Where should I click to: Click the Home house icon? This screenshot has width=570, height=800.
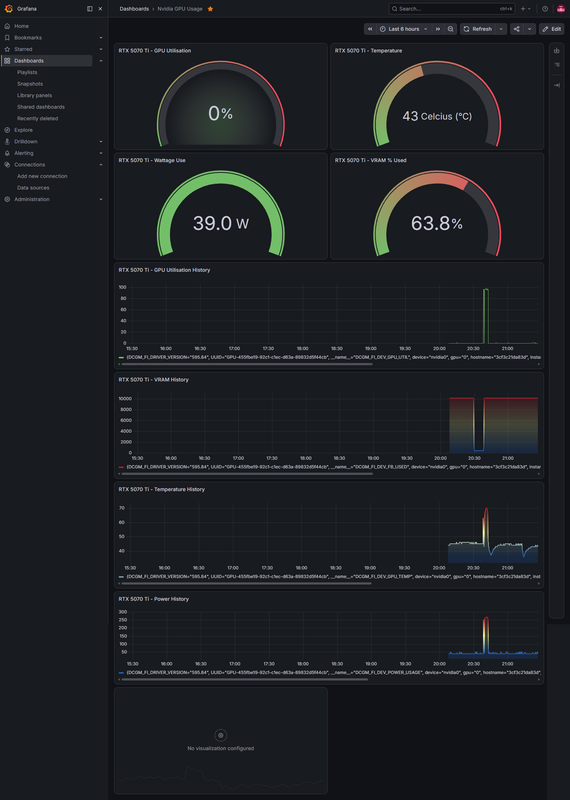coord(7,26)
